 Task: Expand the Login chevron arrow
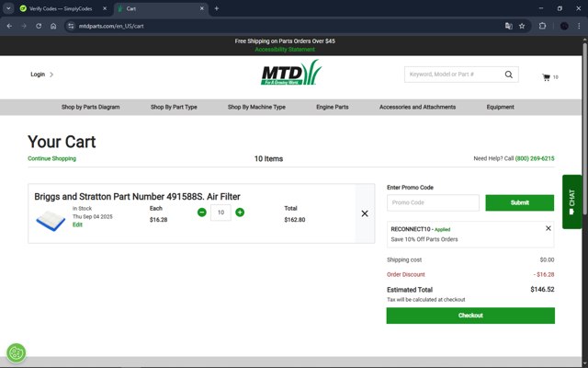[51, 75]
